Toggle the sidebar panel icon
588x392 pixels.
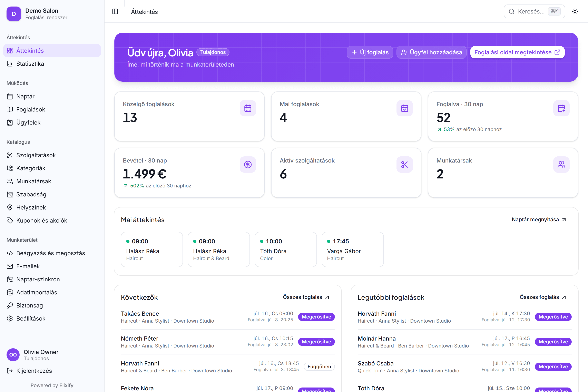coord(115,11)
